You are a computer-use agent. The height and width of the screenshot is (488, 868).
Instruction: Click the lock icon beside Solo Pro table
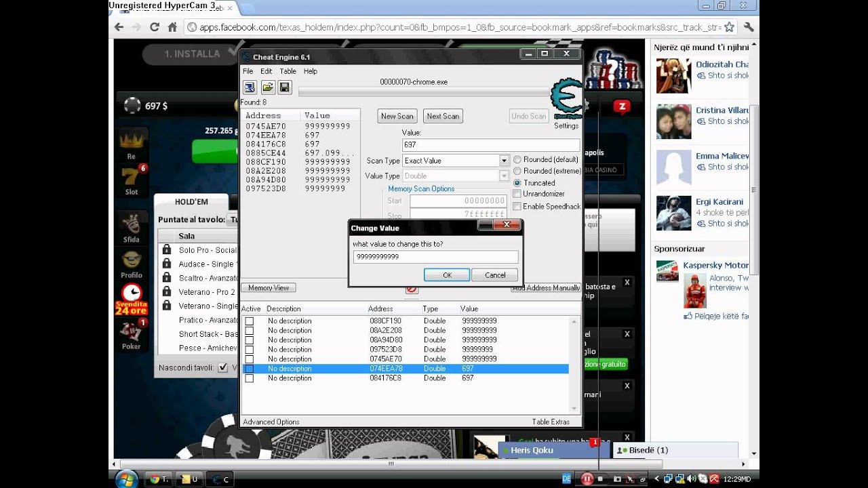point(167,250)
